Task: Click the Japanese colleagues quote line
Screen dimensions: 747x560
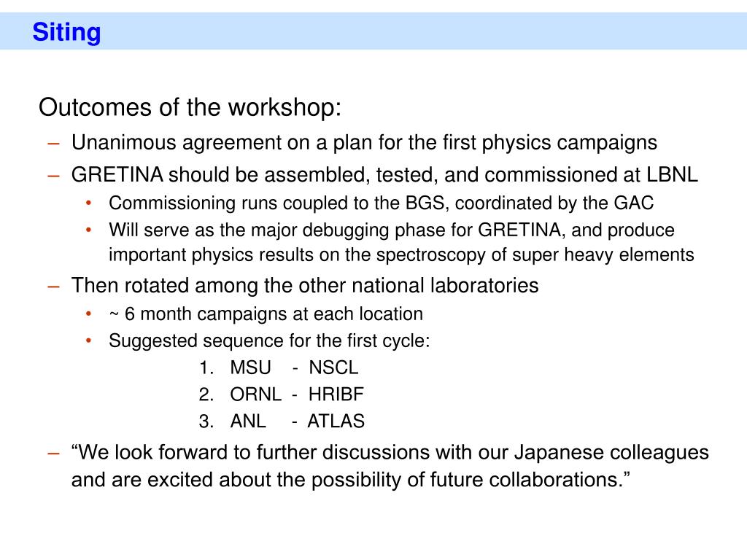Action: tap(390, 453)
